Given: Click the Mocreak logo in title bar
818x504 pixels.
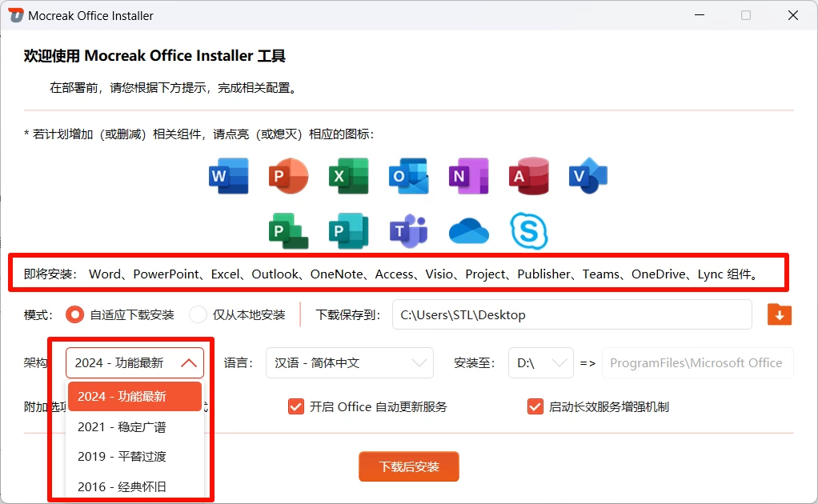Looking at the screenshot, I should (16, 15).
